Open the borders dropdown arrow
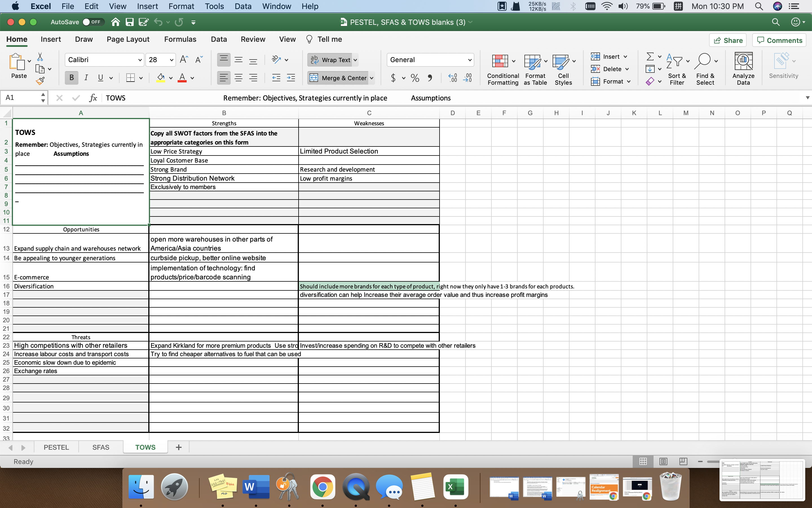The height and width of the screenshot is (508, 812). pyautogui.click(x=141, y=78)
